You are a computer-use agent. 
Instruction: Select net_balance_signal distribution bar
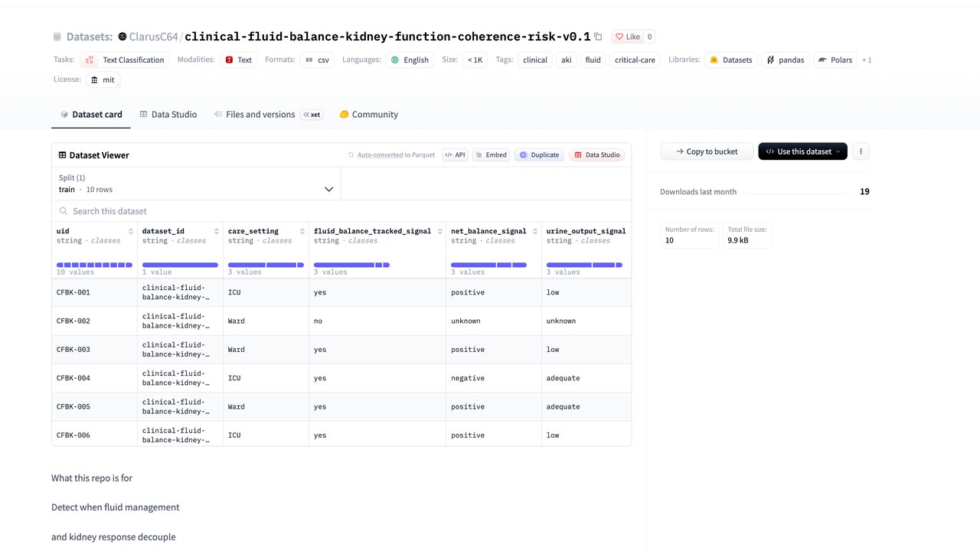(488, 265)
